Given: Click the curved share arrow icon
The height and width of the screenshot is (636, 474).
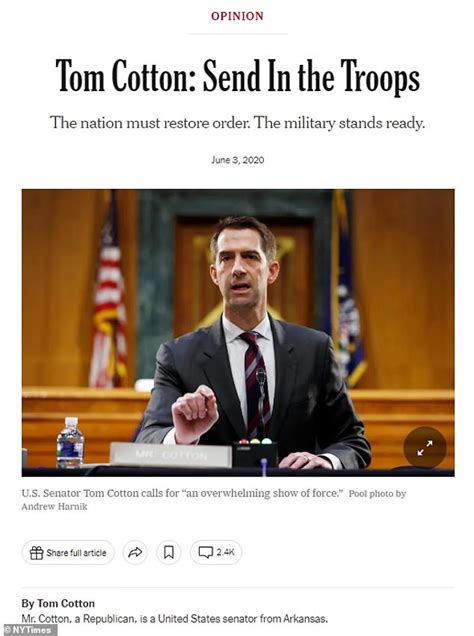Looking at the screenshot, I should coord(135,552).
